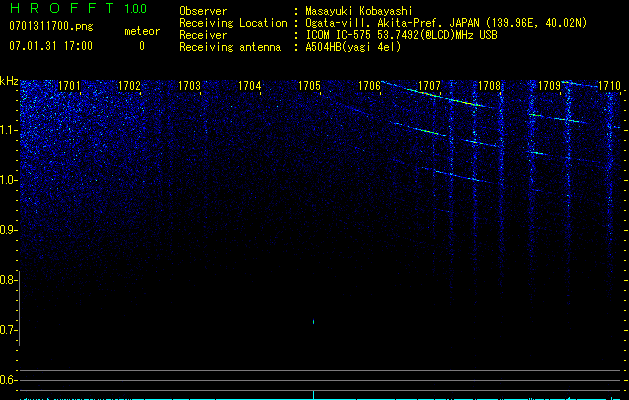Click the 1709 time axis label
Viewport: 629px width, 400px height.
(x=549, y=86)
